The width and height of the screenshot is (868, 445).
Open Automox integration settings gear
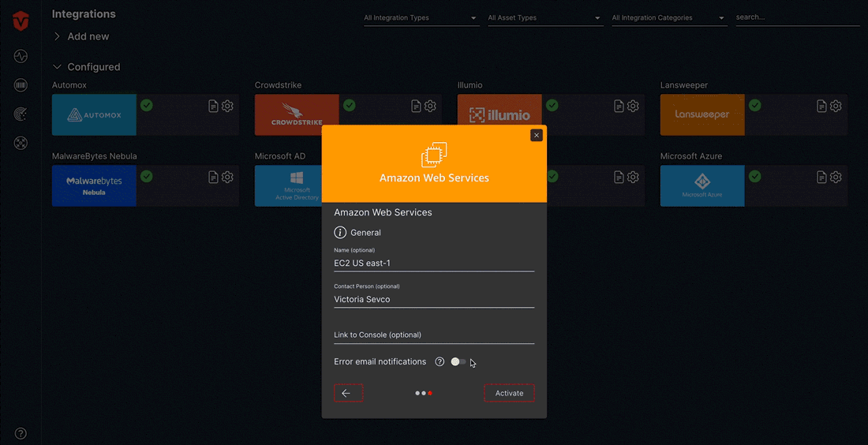click(227, 107)
